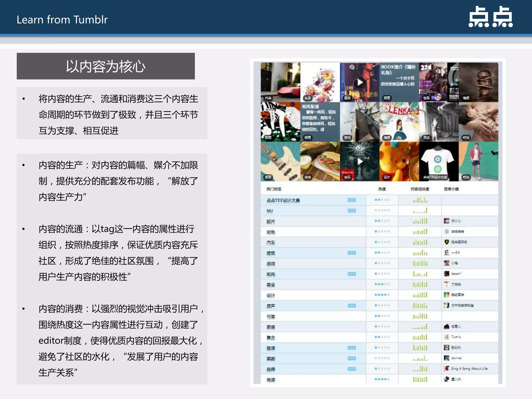
Task: Click activity bar chart in 游戏 row
Action: coord(420,263)
